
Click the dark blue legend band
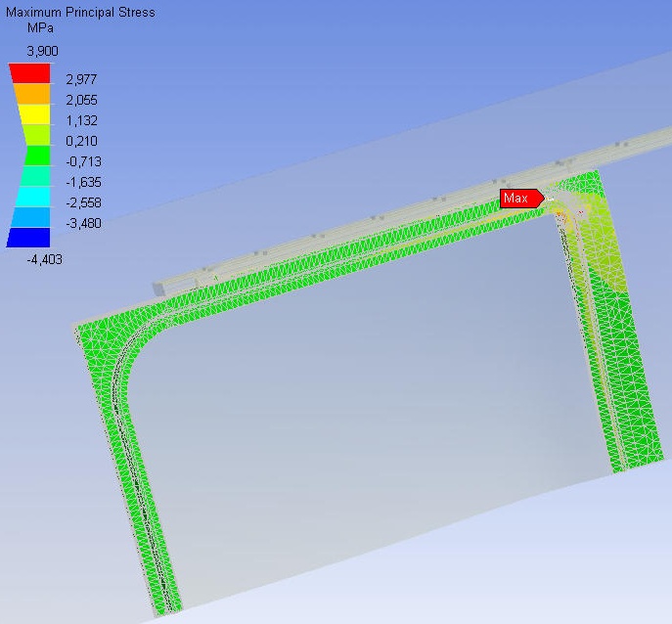28,238
